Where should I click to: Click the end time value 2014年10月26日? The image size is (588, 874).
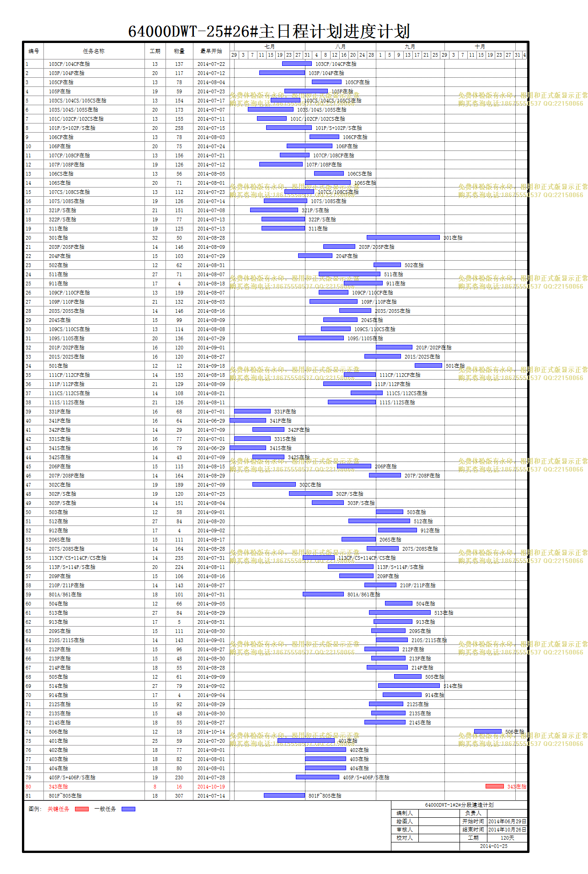508,830
